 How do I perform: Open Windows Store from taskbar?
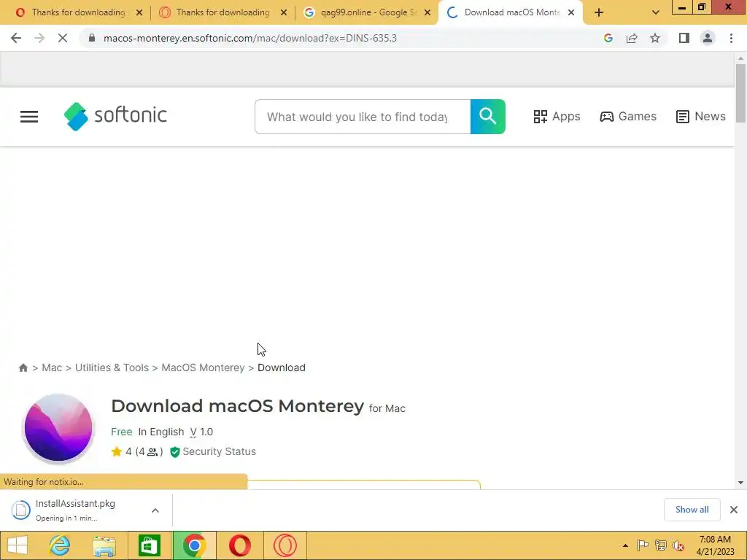pos(149,545)
